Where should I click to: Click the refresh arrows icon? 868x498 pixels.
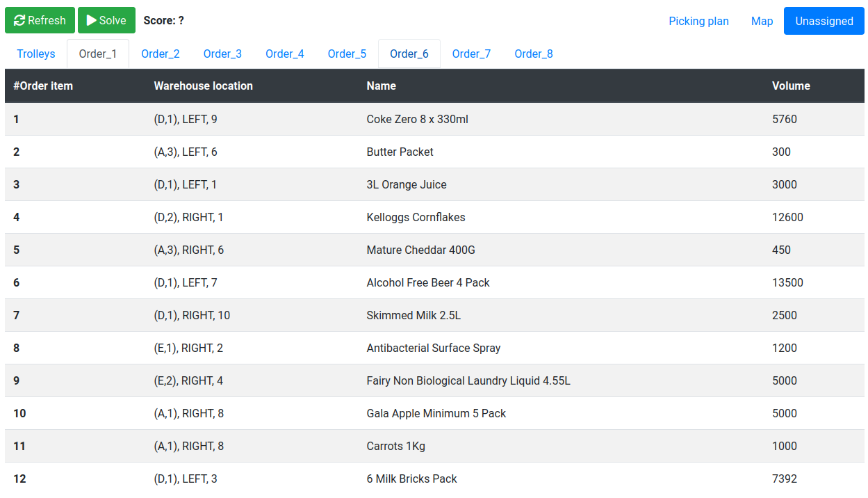click(x=19, y=21)
